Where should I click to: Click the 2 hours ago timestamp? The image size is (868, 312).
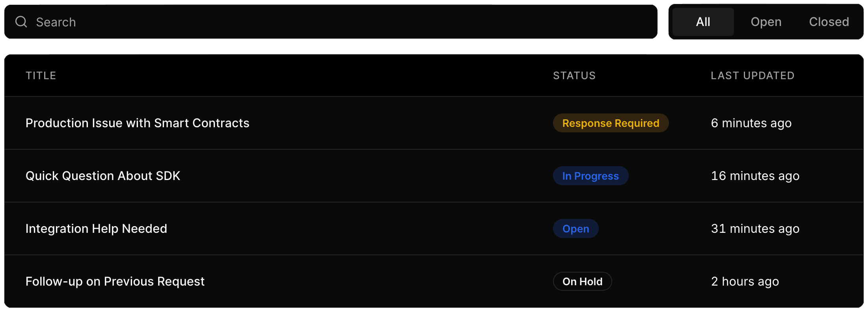(745, 281)
